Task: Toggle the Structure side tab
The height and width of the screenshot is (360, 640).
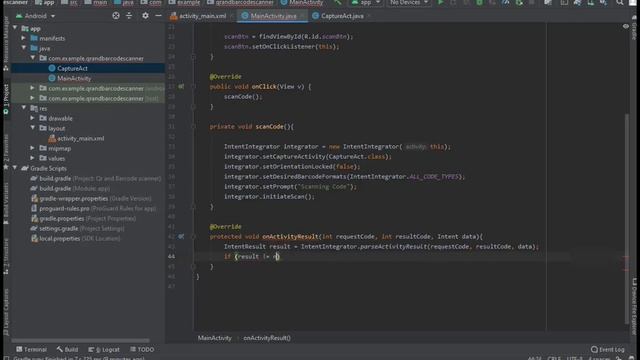Action: (6, 256)
